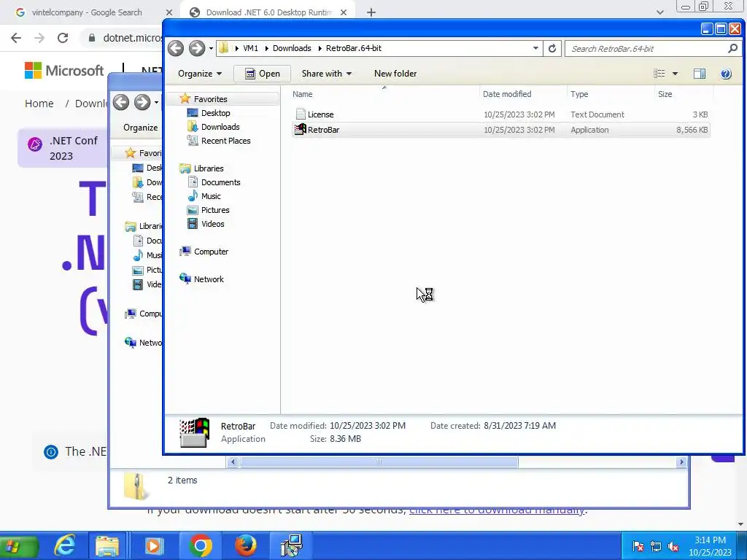Open Organize in the rear Explorer window
Screen dimensions: 747x560
pos(140,127)
